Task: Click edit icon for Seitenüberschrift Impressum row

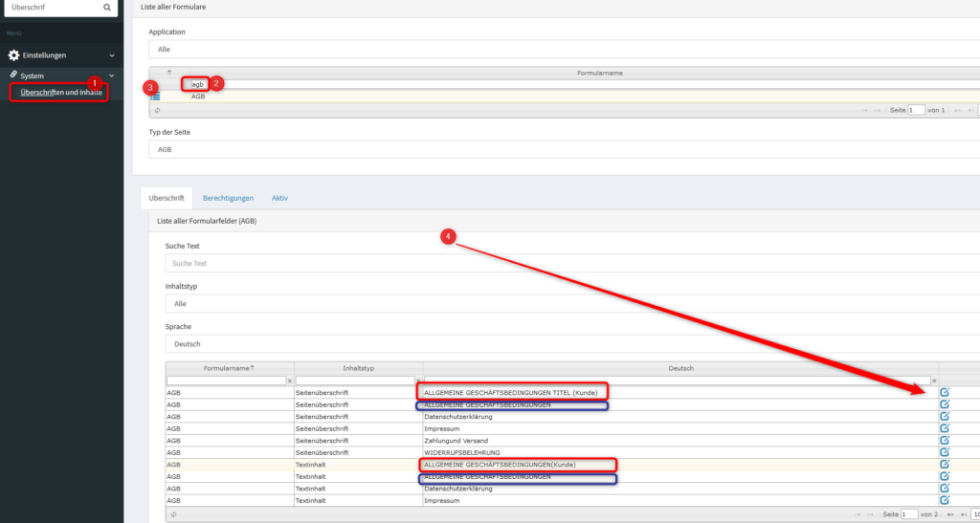Action: [945, 429]
